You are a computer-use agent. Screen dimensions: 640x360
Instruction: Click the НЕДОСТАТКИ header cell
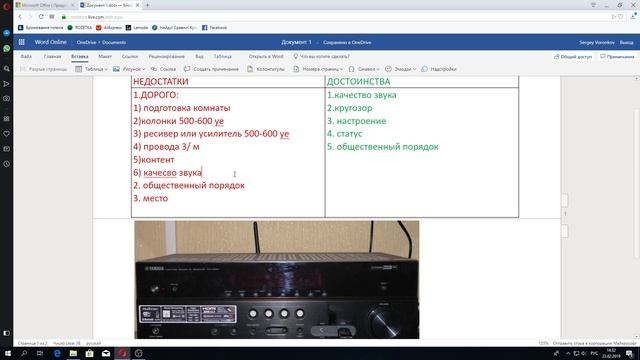pos(228,82)
